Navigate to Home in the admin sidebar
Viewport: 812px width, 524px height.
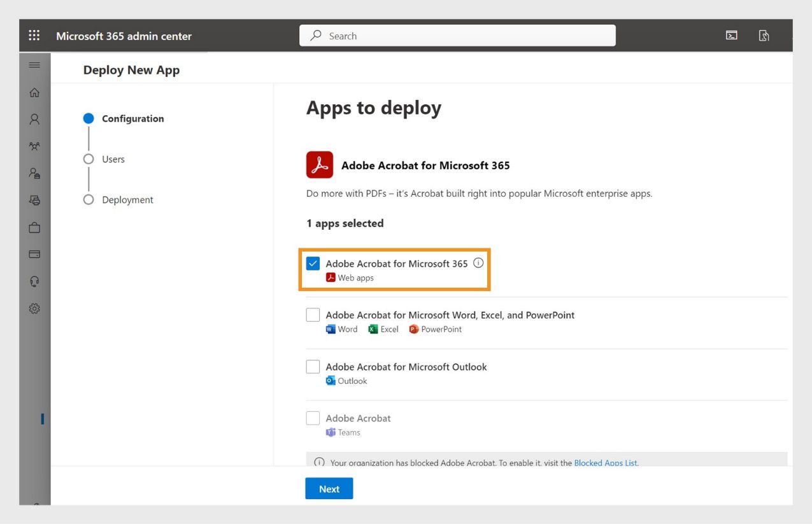tap(34, 92)
